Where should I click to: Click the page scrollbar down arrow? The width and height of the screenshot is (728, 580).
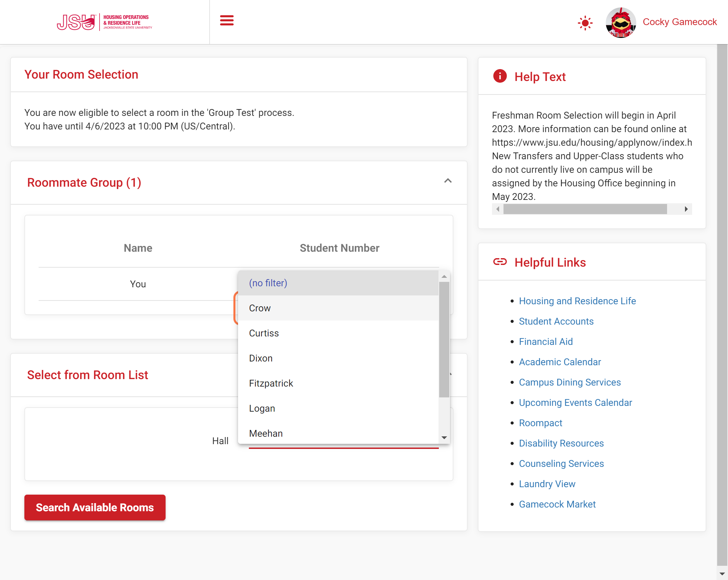tap(722, 574)
